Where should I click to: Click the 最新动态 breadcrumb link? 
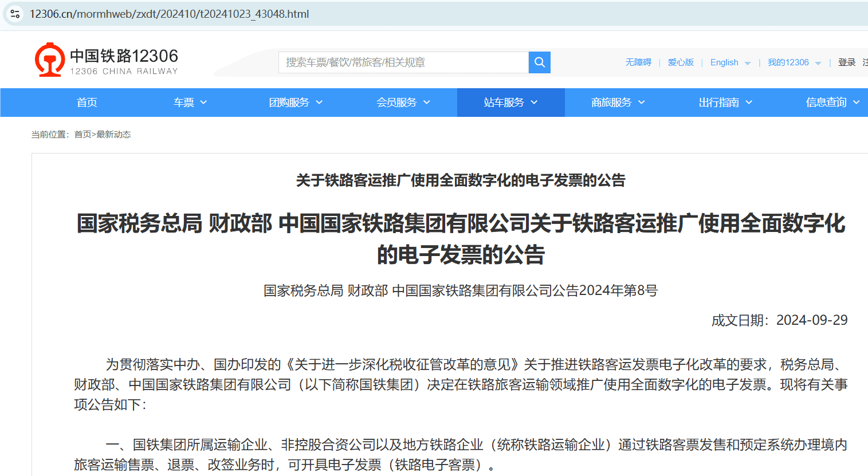click(x=113, y=135)
